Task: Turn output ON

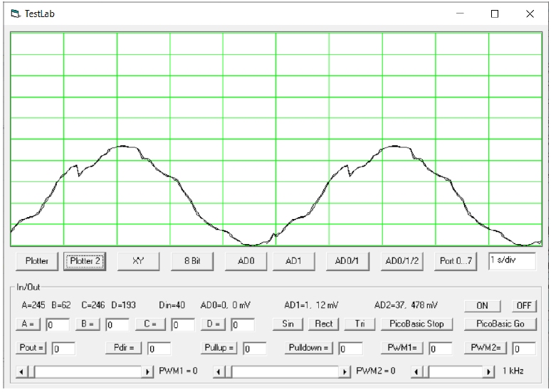Action: [x=482, y=305]
